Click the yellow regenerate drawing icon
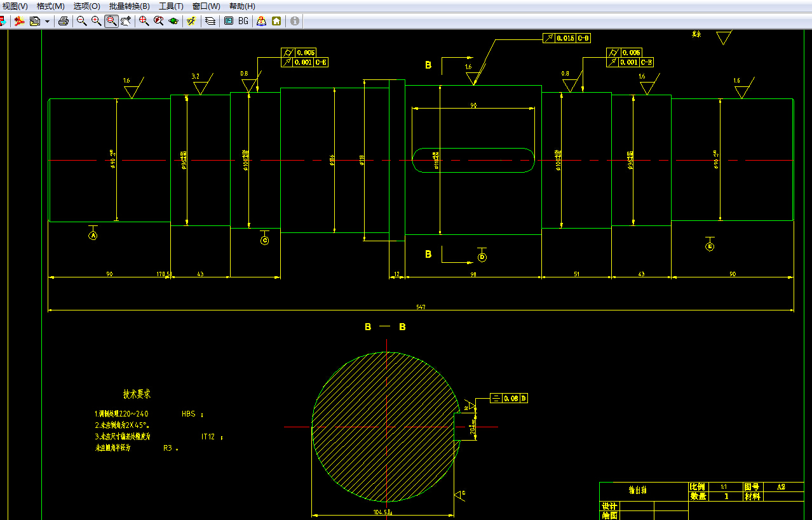This screenshot has height=520, width=812. (191, 21)
